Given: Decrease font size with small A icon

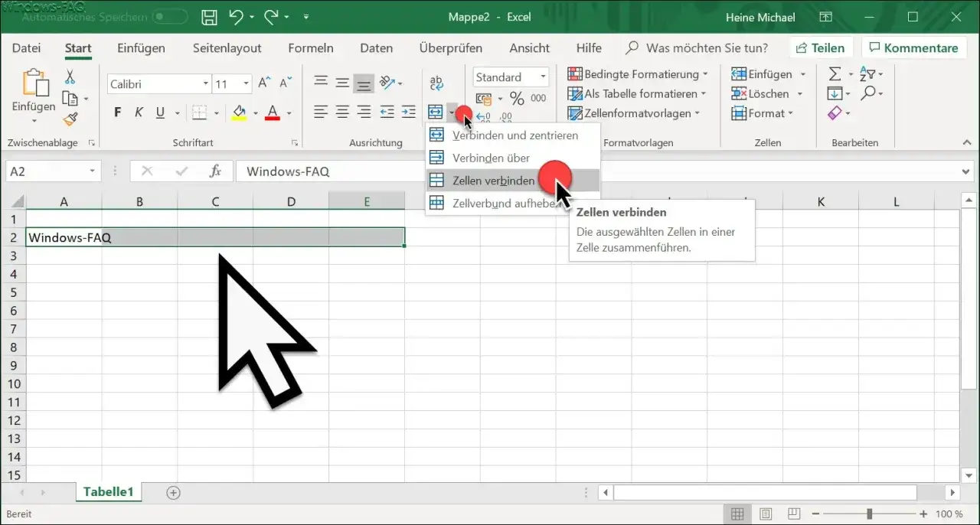Looking at the screenshot, I should pos(285,83).
